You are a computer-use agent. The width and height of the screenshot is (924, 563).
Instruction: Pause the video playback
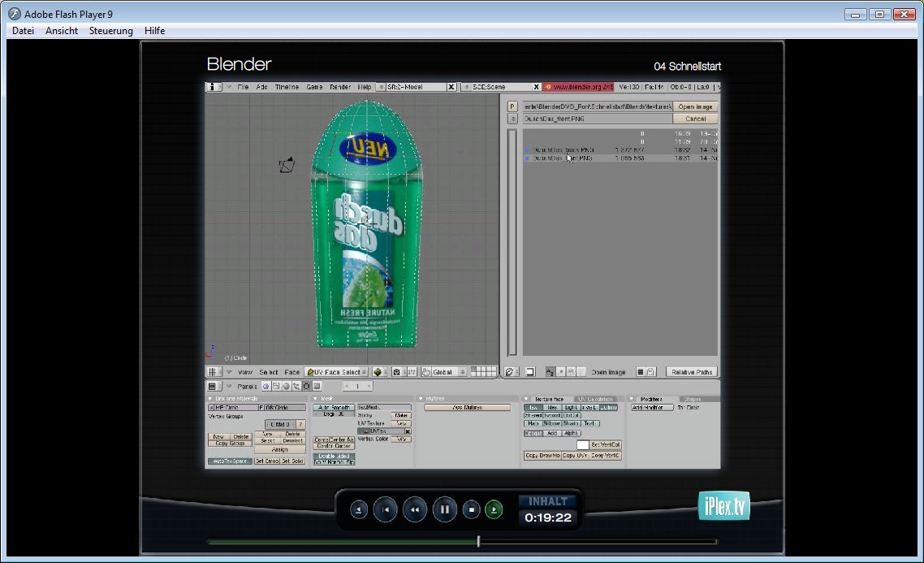pos(445,509)
